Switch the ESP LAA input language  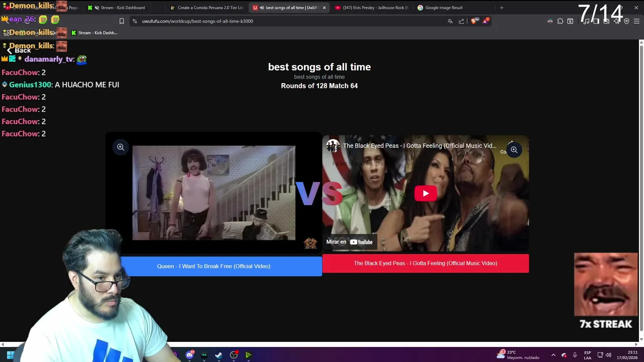tap(588, 355)
